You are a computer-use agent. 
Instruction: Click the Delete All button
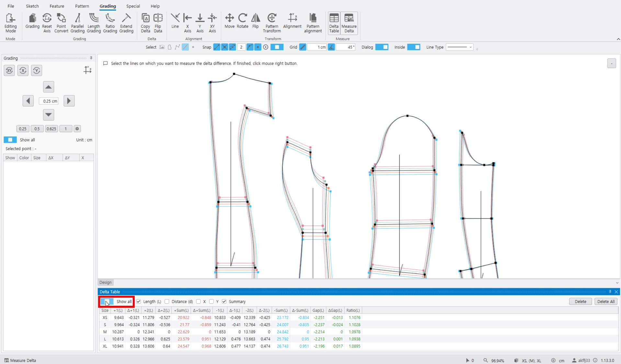click(x=606, y=302)
